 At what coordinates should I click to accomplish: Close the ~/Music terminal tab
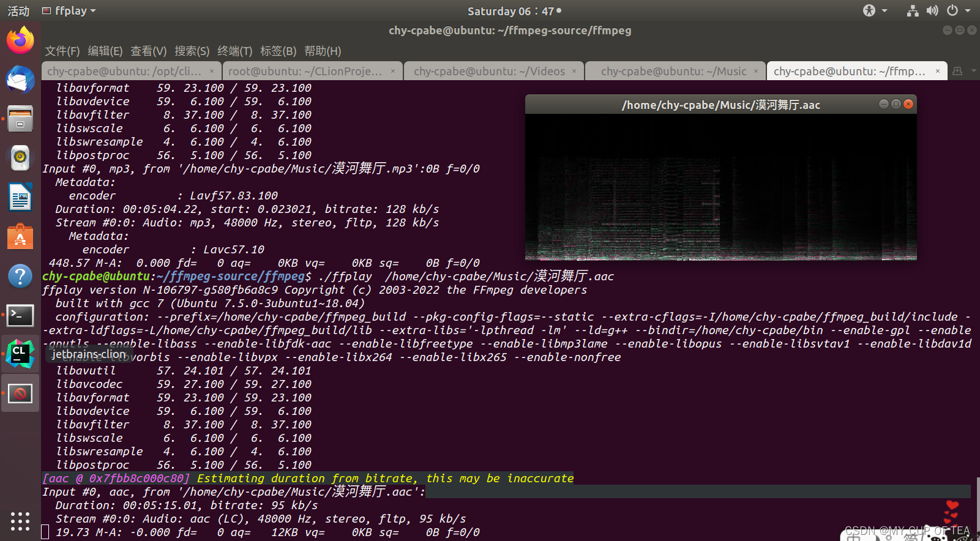pyautogui.click(x=756, y=71)
